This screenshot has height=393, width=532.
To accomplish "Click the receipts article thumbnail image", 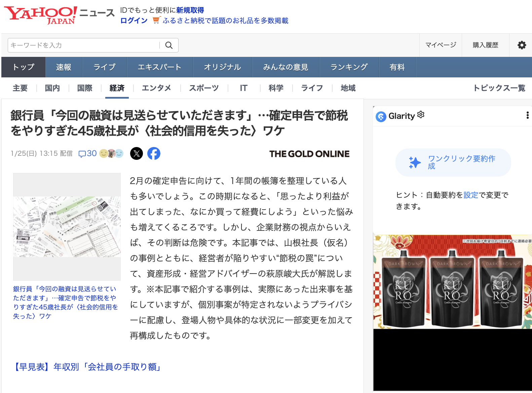I will click(67, 226).
